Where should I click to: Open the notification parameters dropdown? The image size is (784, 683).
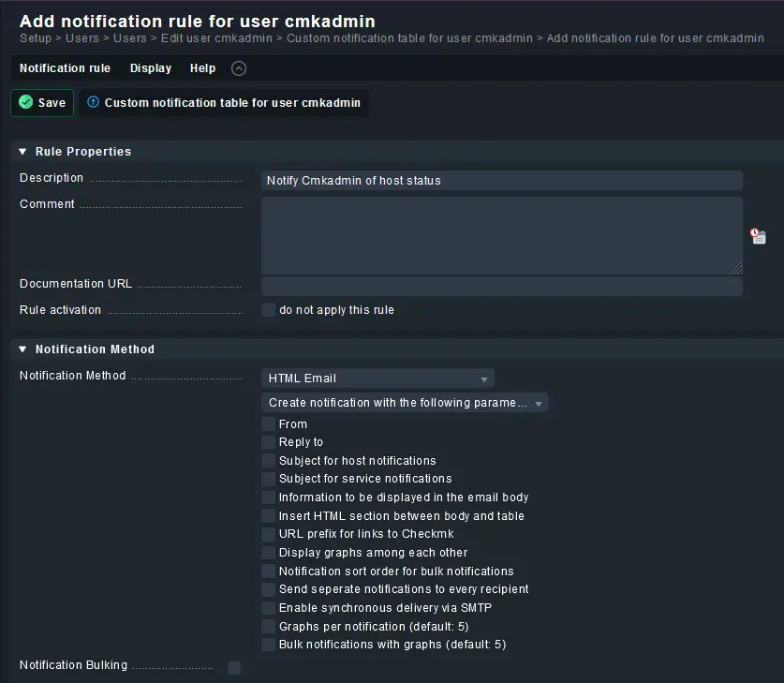tap(405, 402)
